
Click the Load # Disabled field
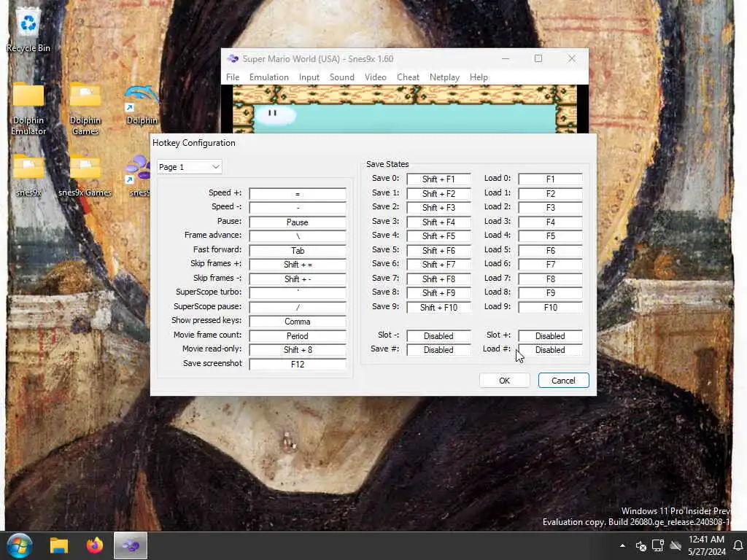(x=550, y=350)
